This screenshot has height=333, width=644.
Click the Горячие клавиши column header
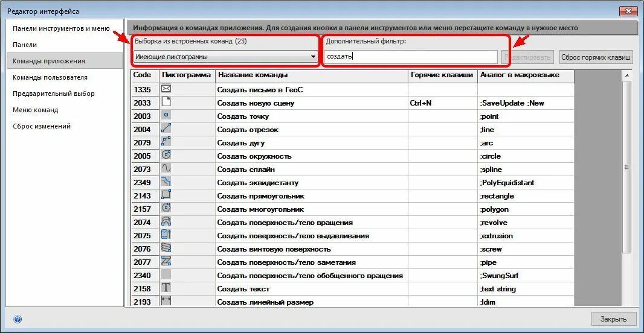[x=443, y=75]
